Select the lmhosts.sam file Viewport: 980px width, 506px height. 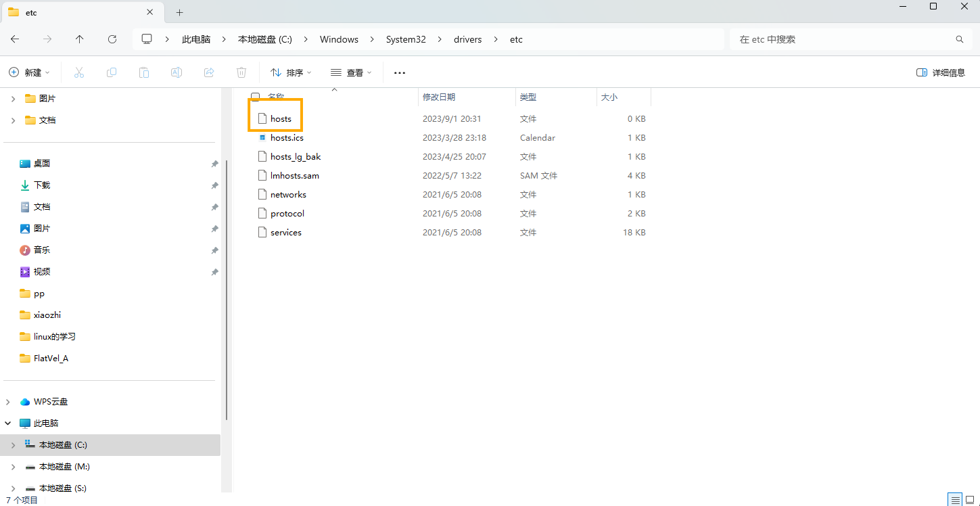pyautogui.click(x=294, y=175)
